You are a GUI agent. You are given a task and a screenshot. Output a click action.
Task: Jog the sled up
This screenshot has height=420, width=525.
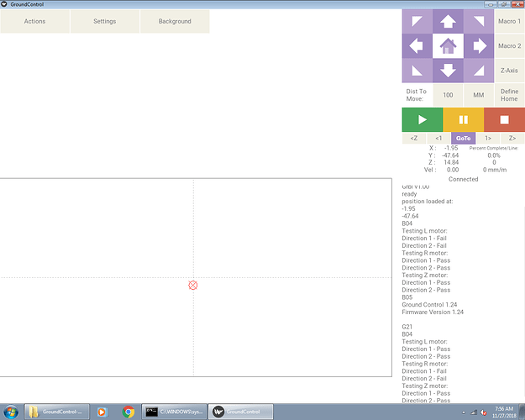448,21
